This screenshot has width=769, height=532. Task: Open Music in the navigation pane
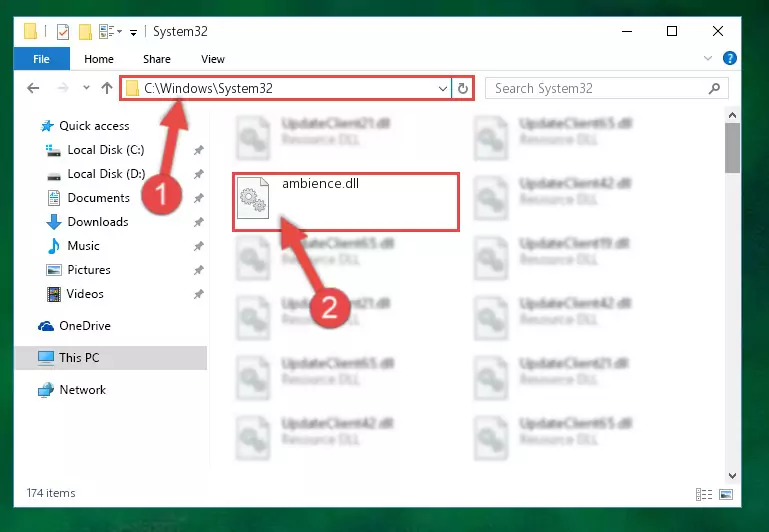coord(83,246)
